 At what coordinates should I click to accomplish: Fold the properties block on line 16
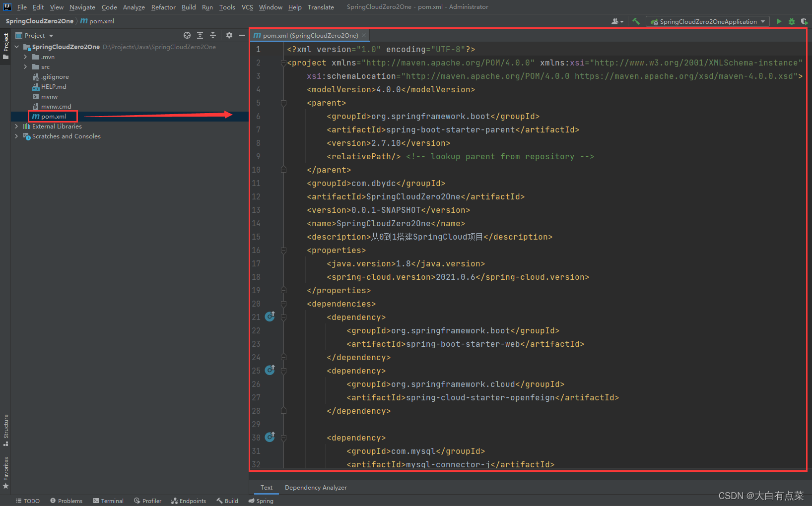283,250
